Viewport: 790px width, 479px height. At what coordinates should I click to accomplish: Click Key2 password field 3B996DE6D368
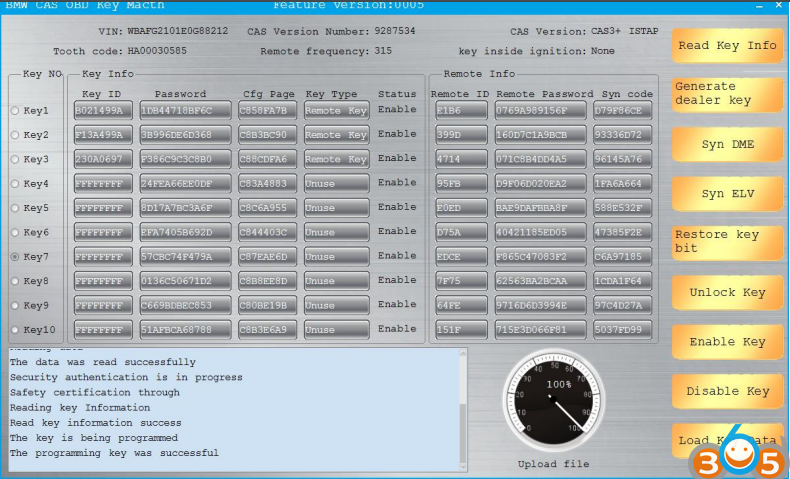[x=184, y=135]
